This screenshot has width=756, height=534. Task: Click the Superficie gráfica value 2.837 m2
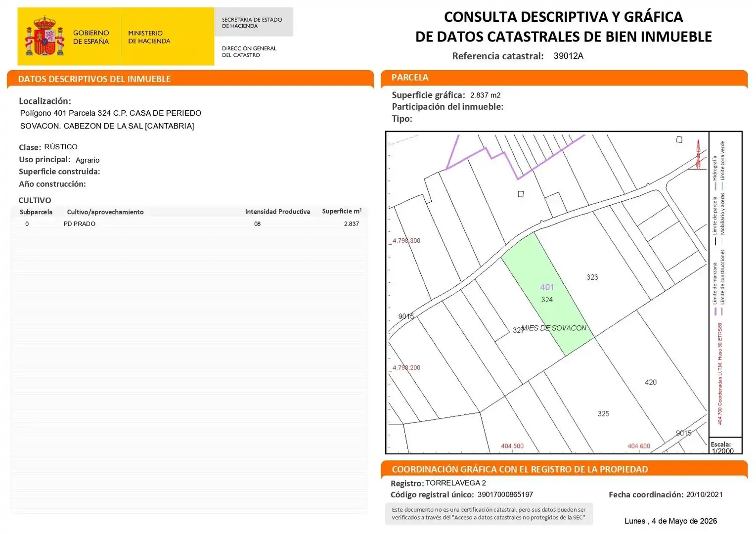(x=485, y=95)
